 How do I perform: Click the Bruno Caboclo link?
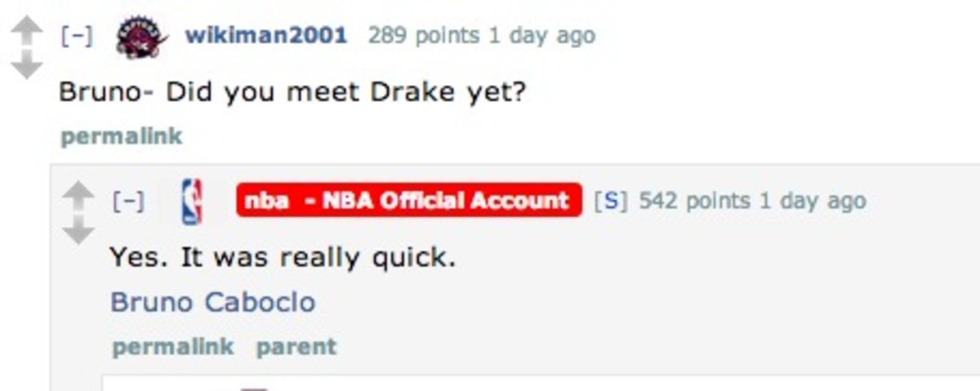(x=212, y=302)
